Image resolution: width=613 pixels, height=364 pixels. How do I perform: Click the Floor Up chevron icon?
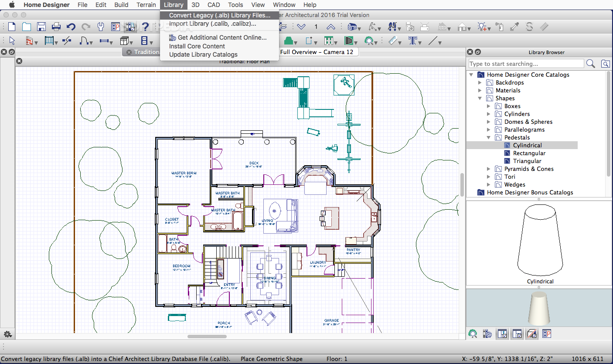(331, 27)
